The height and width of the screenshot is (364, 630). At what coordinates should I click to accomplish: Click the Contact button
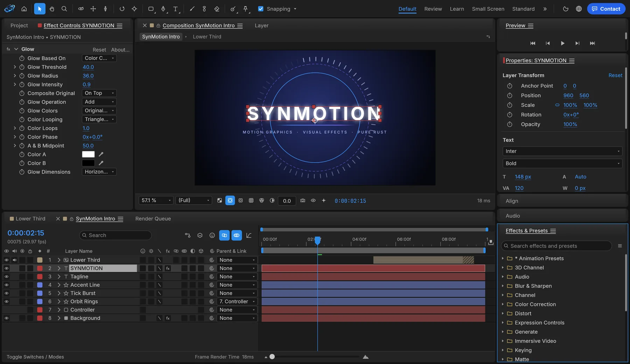pyautogui.click(x=606, y=9)
